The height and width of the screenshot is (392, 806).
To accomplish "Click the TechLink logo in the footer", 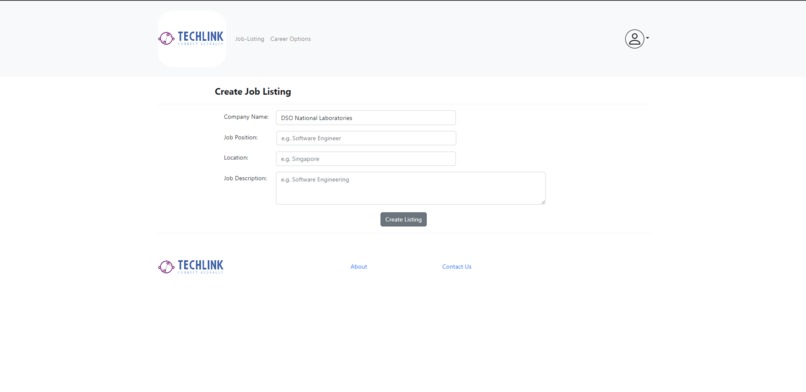I will click(191, 267).
